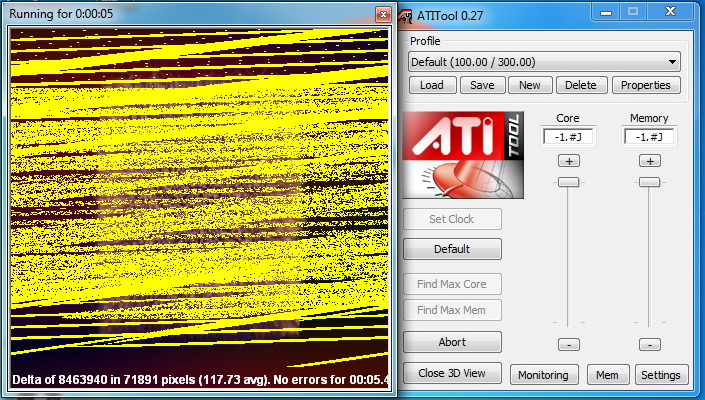The height and width of the screenshot is (400, 705).
Task: Click the Save profile button
Action: 482,85
